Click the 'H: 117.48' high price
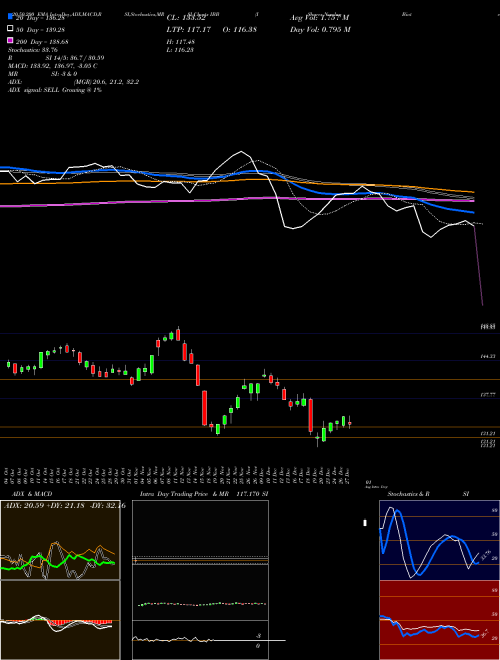 pos(181,42)
